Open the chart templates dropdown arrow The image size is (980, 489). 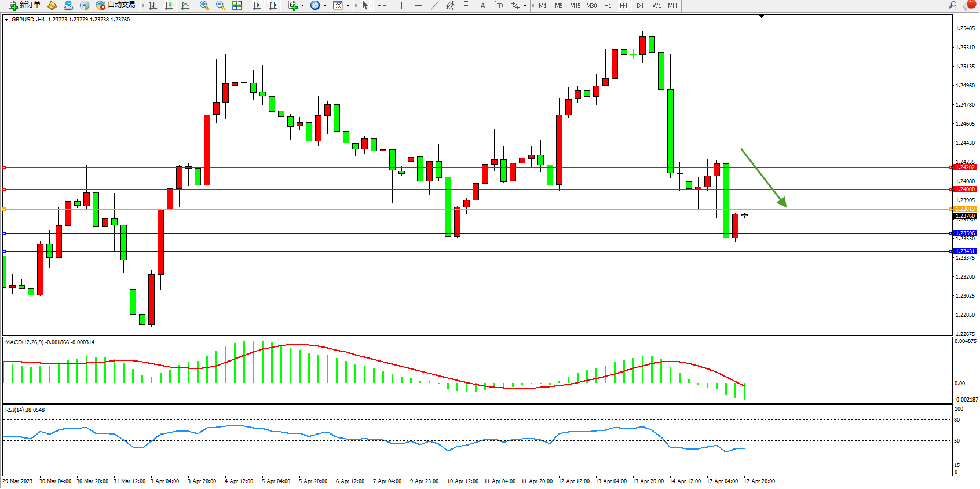[348, 6]
